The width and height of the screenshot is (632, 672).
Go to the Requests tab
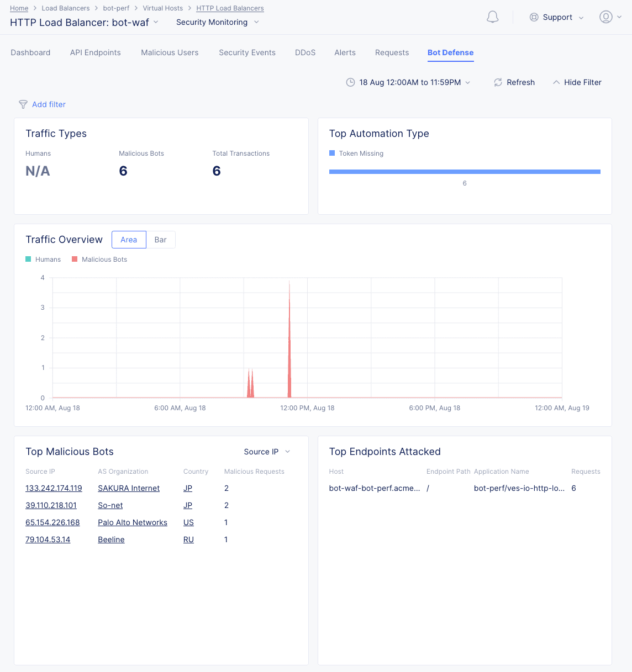coord(392,52)
